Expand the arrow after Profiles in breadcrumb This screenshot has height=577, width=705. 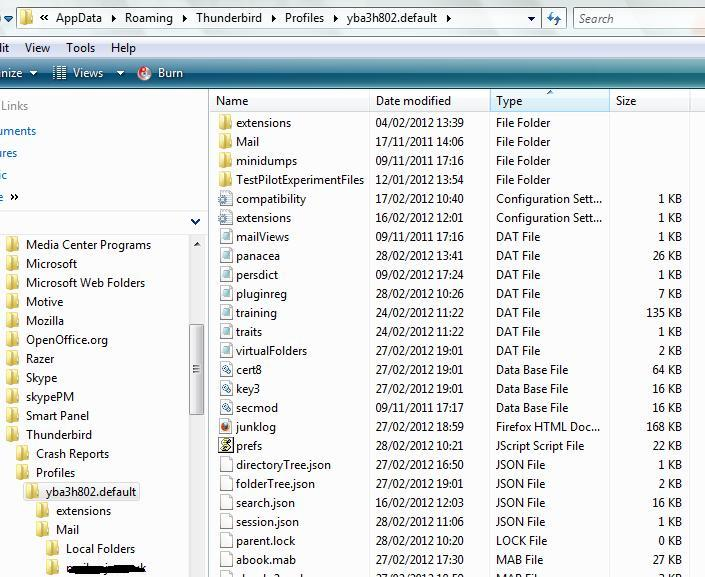(x=335, y=18)
